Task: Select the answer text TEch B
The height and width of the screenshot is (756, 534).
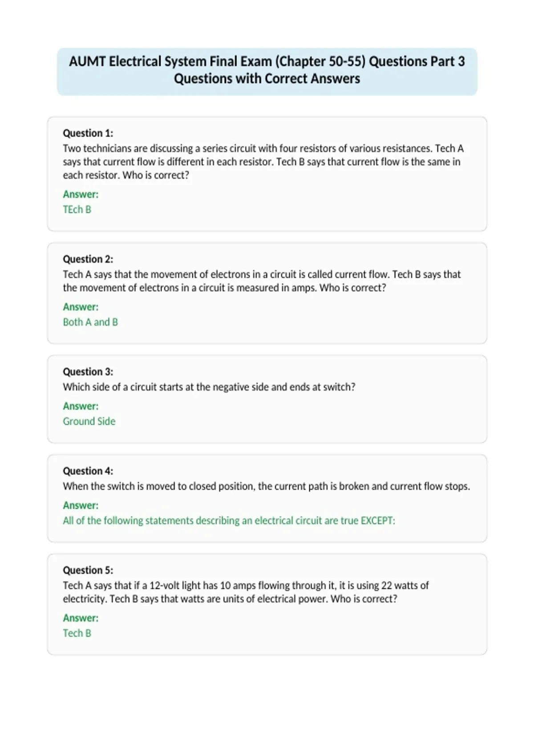Action: click(x=77, y=209)
